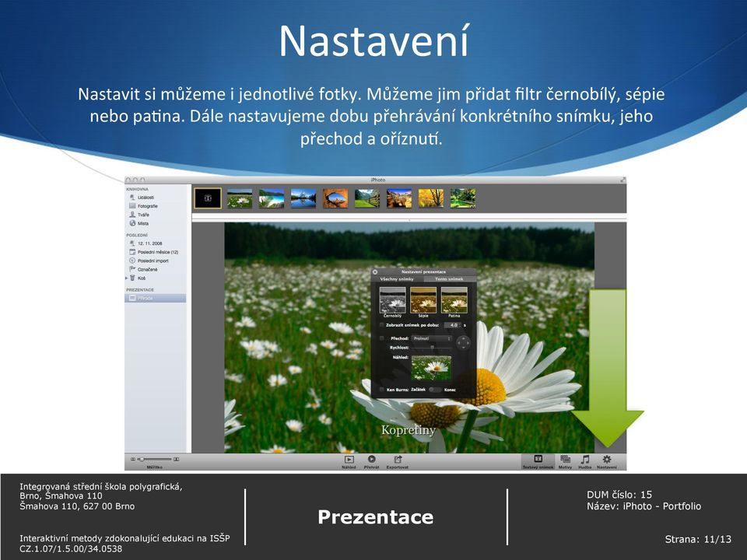Select the Koš trash item

[x=139, y=278]
